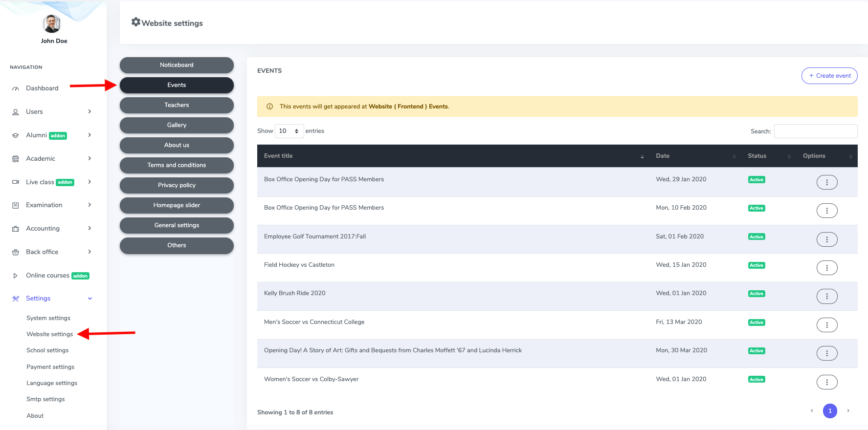Switch to the Gallery tab
Viewport: 868px width, 430px height.
click(177, 125)
